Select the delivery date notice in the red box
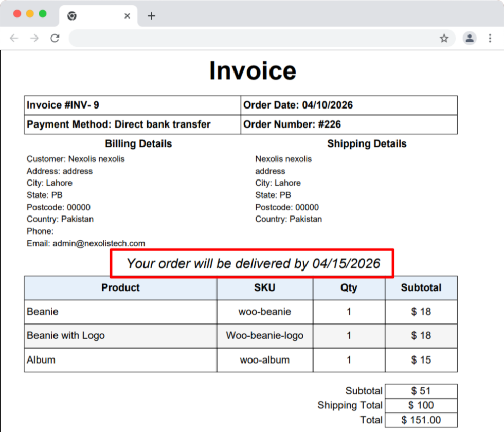This screenshot has height=432, width=504. tap(252, 263)
